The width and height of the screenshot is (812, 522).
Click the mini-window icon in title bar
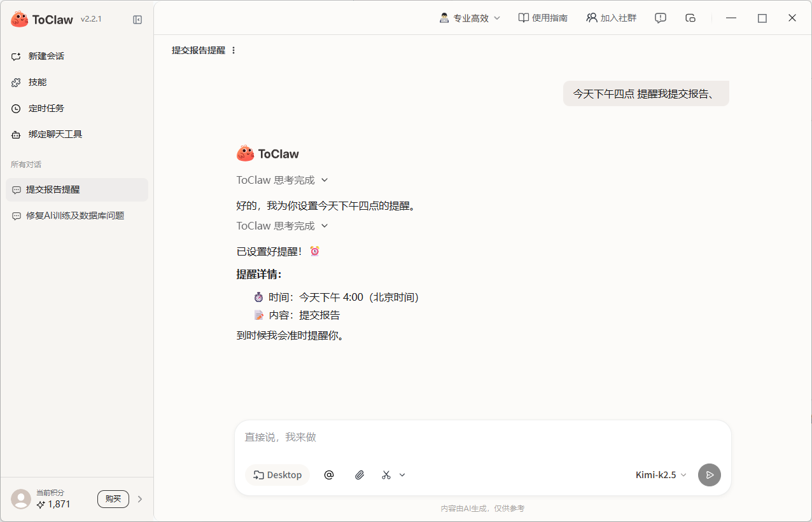(x=690, y=18)
